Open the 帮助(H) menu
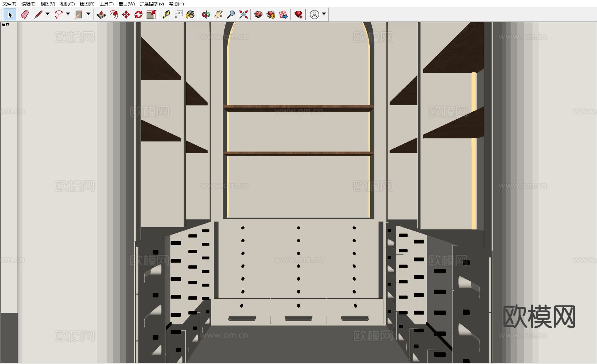 pyautogui.click(x=176, y=4)
